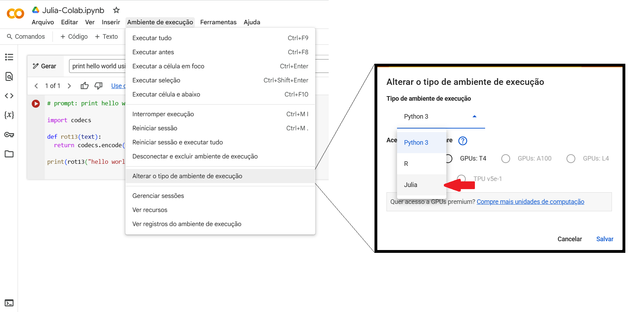Open the table of contents sidebar icon
The width and height of the screenshot is (644, 312).
tap(9, 57)
